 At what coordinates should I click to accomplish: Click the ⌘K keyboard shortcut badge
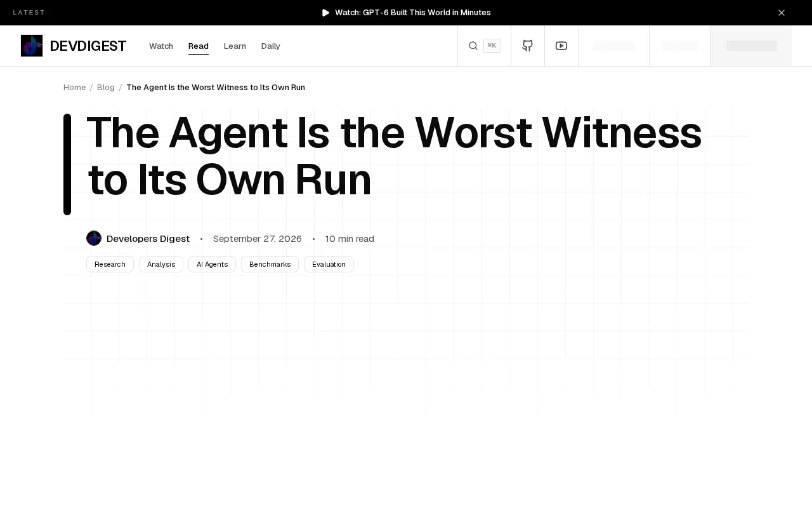tap(492, 46)
